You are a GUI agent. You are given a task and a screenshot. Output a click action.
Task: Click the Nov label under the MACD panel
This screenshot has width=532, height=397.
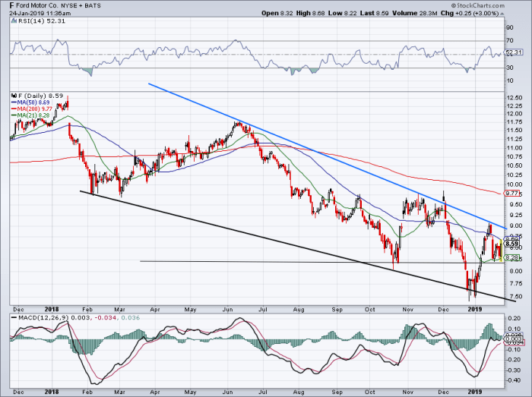[407, 392]
